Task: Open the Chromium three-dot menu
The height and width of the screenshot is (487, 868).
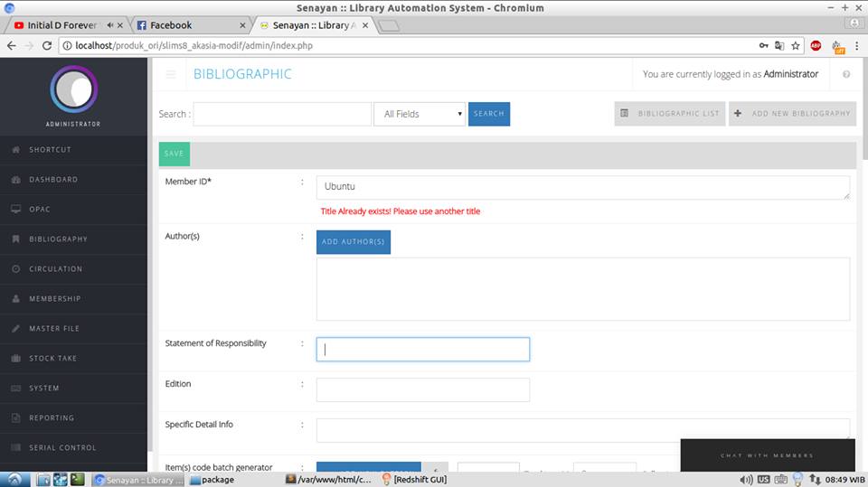Action: pos(855,45)
